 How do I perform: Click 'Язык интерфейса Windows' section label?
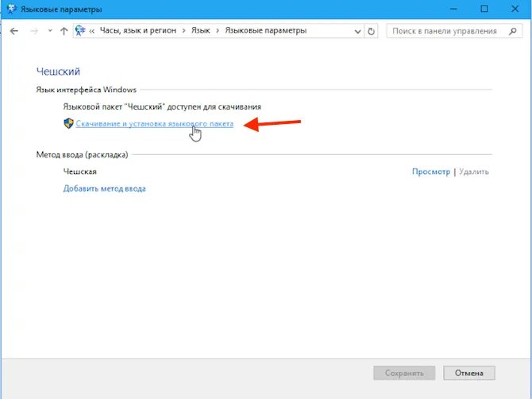[87, 90]
